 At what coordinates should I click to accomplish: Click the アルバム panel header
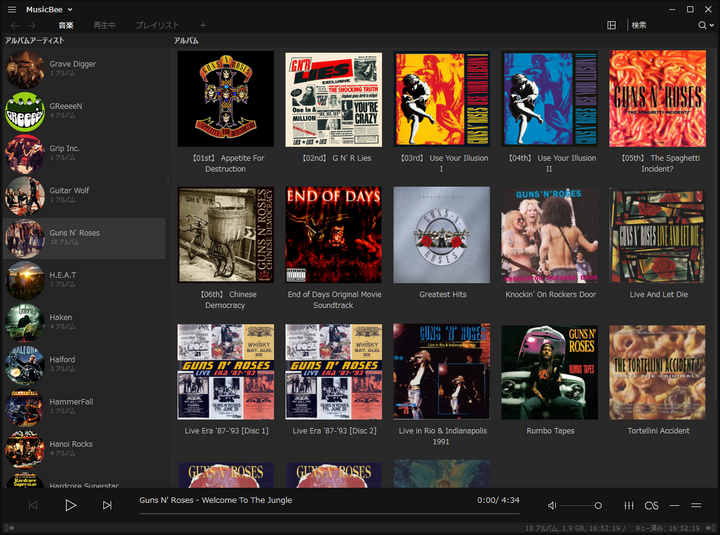(186, 40)
